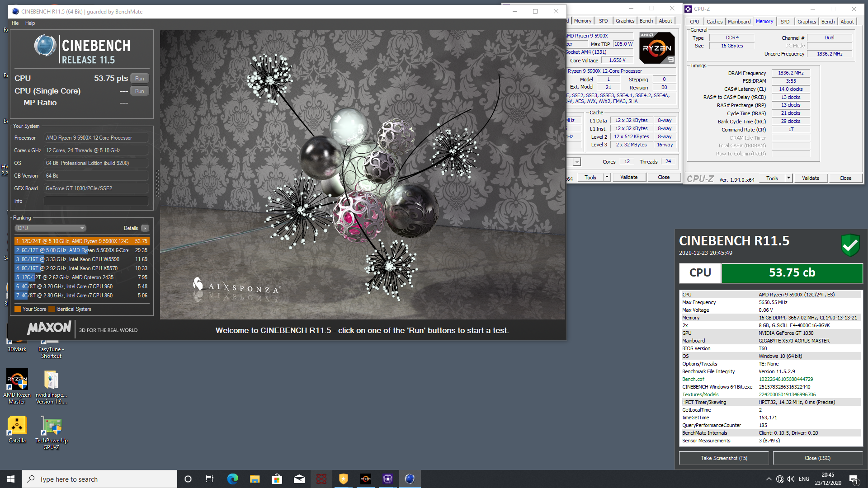The width and height of the screenshot is (868, 488).
Task: Click Validate in the Memory CPU-Z window
Action: (810, 178)
